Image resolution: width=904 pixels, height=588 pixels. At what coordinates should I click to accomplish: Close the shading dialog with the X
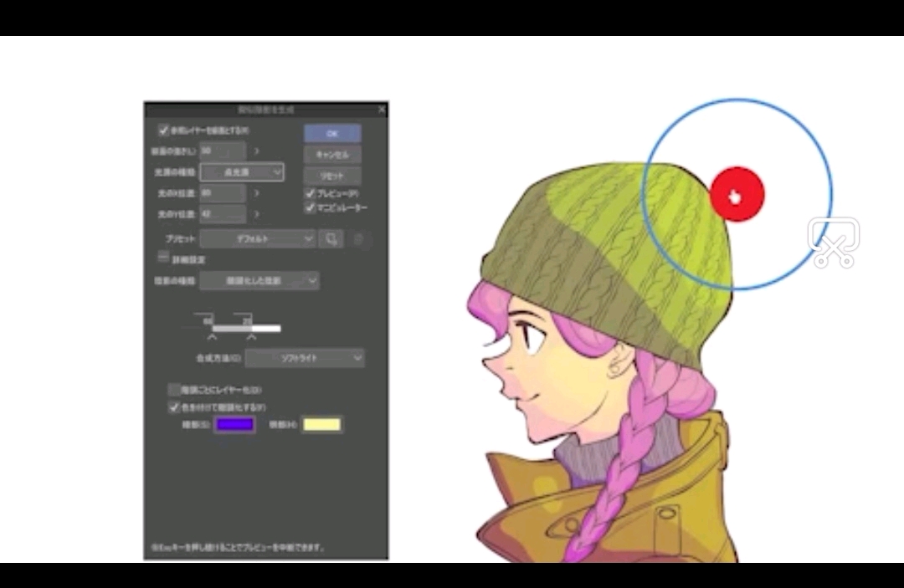click(x=381, y=109)
